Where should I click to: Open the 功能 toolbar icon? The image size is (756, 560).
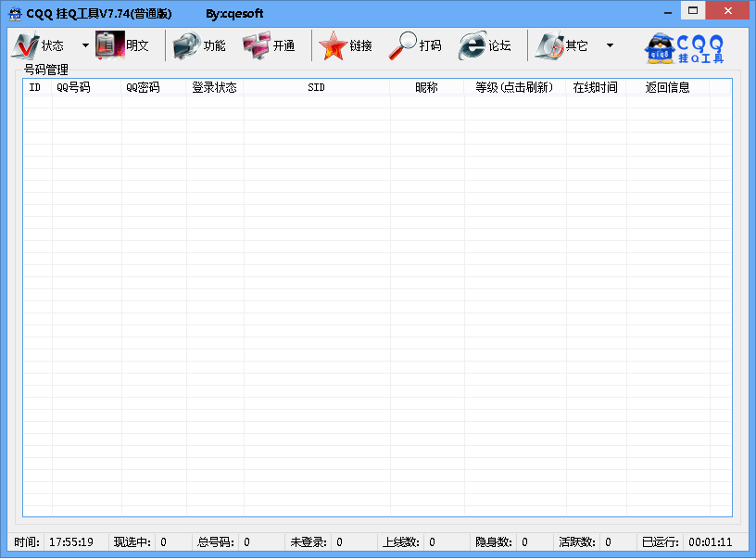(186, 45)
